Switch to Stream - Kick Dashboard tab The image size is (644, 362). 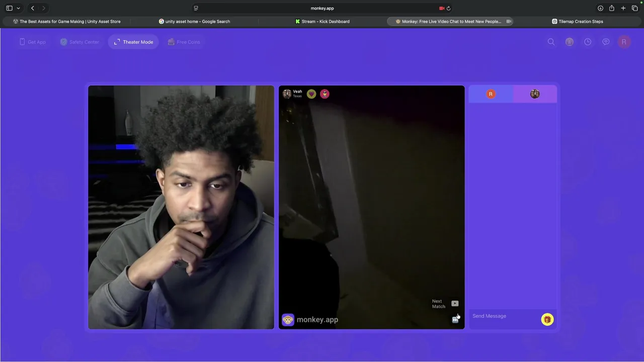(323, 22)
